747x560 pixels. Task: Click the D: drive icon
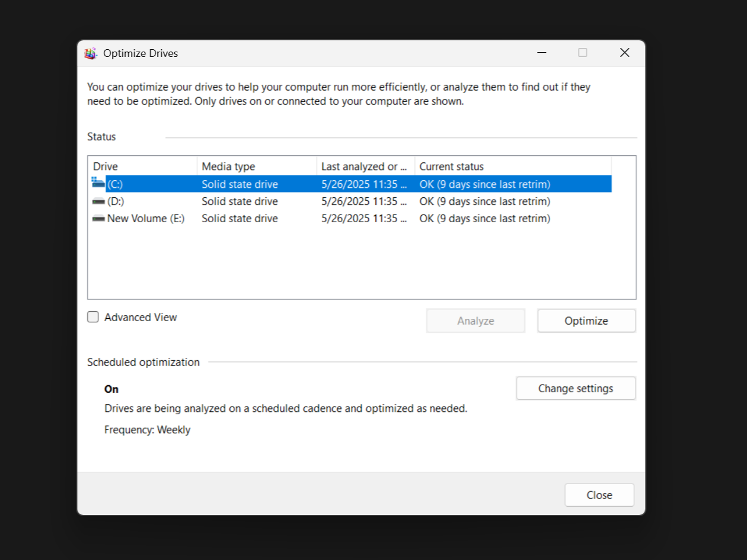pos(98,201)
